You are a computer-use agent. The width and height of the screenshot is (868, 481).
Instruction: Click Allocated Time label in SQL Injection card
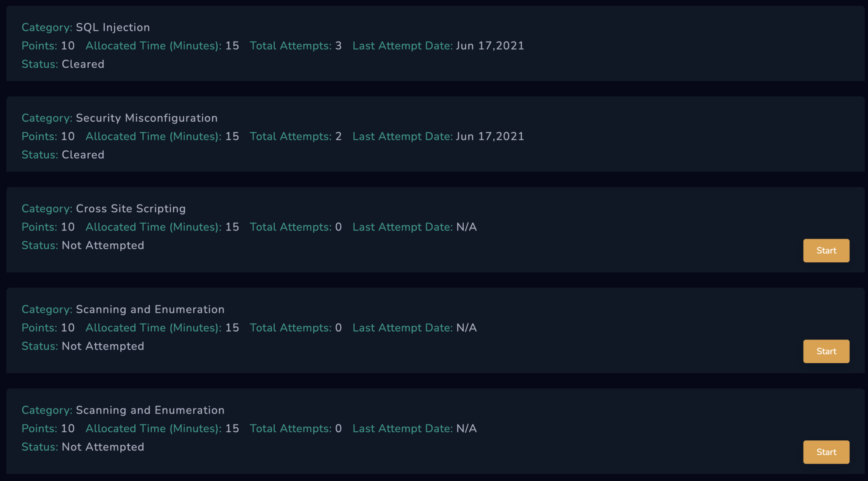click(153, 46)
